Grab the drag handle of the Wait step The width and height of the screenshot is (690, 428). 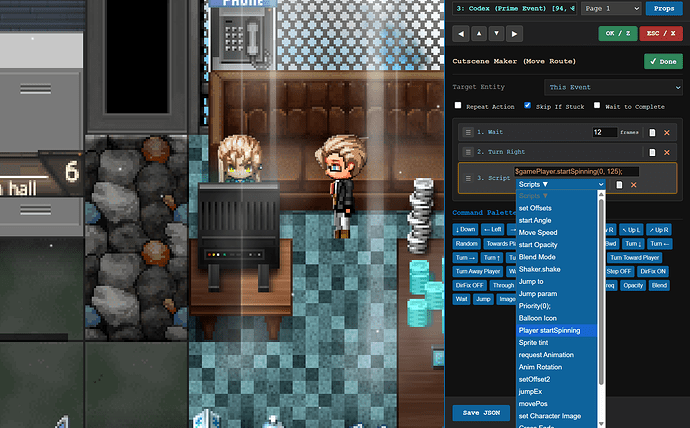(x=468, y=132)
